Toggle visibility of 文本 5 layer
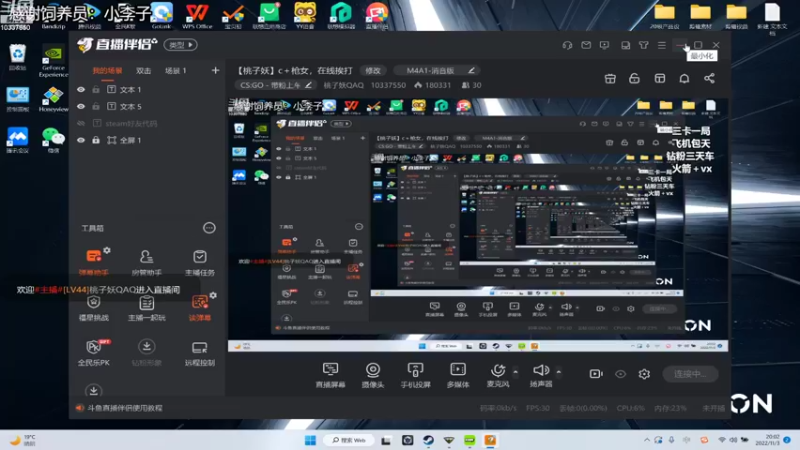 (81, 106)
